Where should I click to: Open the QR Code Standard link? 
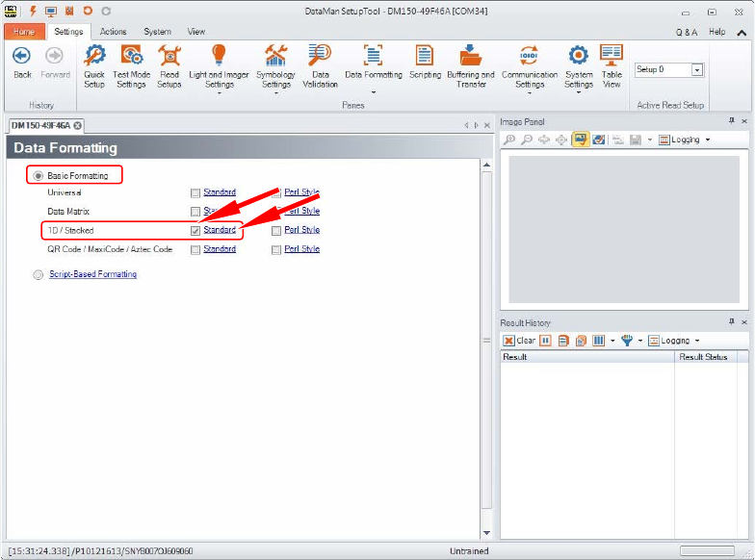coord(220,248)
